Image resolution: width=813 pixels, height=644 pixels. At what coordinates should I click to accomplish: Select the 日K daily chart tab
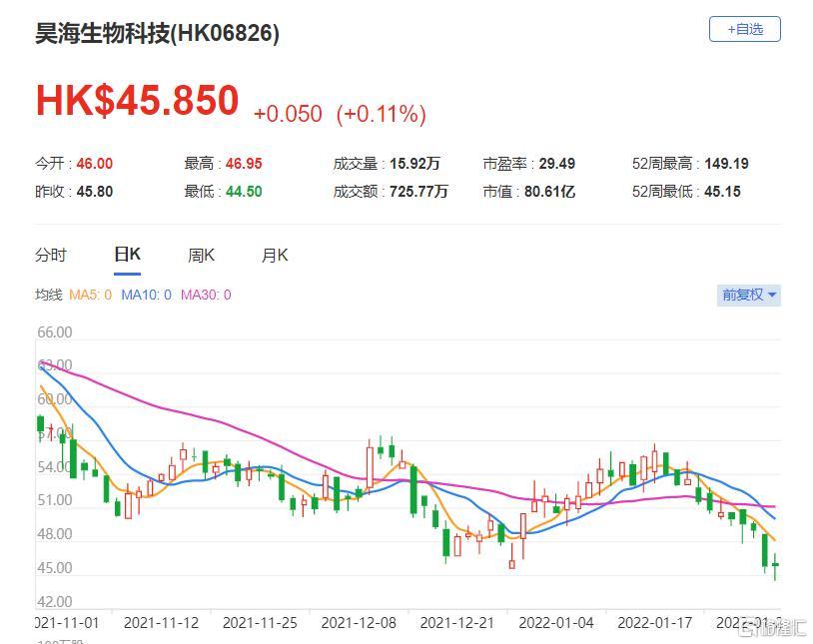[x=127, y=255]
